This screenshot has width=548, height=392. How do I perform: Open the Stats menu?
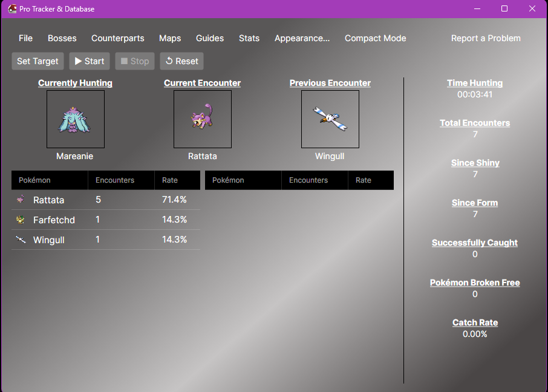point(249,38)
